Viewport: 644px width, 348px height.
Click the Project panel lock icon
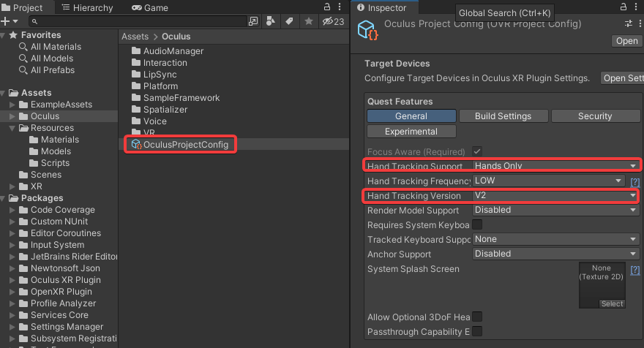click(x=327, y=7)
